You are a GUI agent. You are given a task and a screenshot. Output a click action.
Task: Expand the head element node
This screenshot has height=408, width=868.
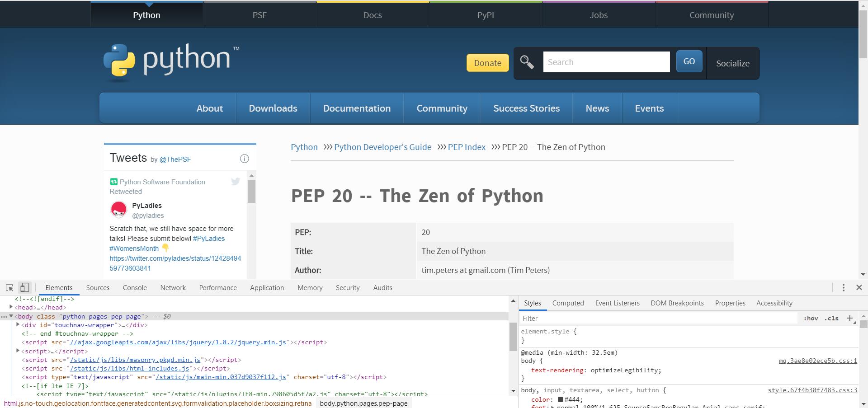click(x=11, y=307)
